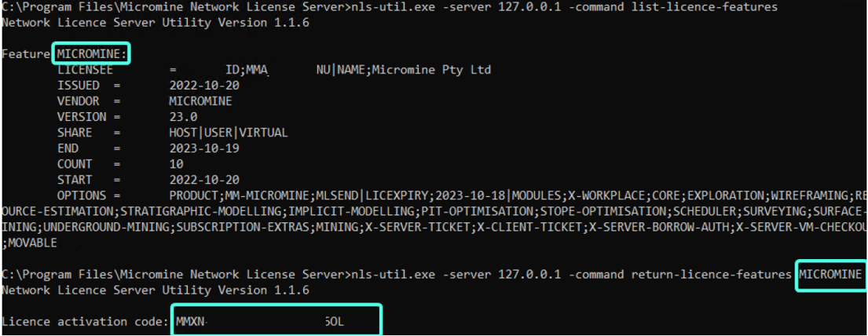Viewport: 868px width, 336px height.
Task: Click the ISSUED field label
Action: coord(78,86)
